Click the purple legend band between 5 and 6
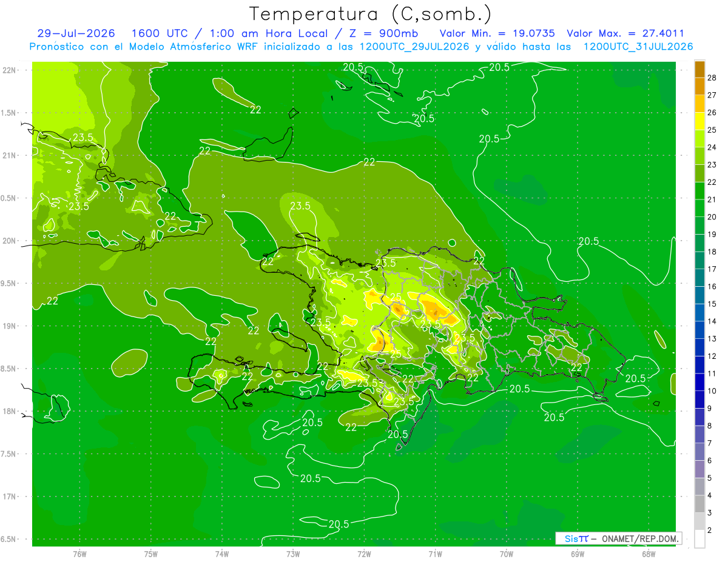This screenshot has width=728, height=562. (x=699, y=469)
